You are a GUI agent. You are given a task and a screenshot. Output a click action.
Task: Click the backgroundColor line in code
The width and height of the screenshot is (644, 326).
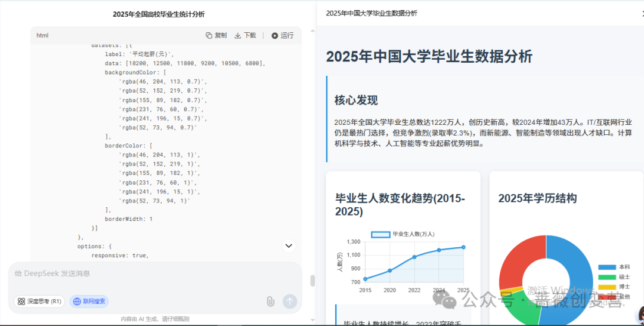tap(134, 72)
